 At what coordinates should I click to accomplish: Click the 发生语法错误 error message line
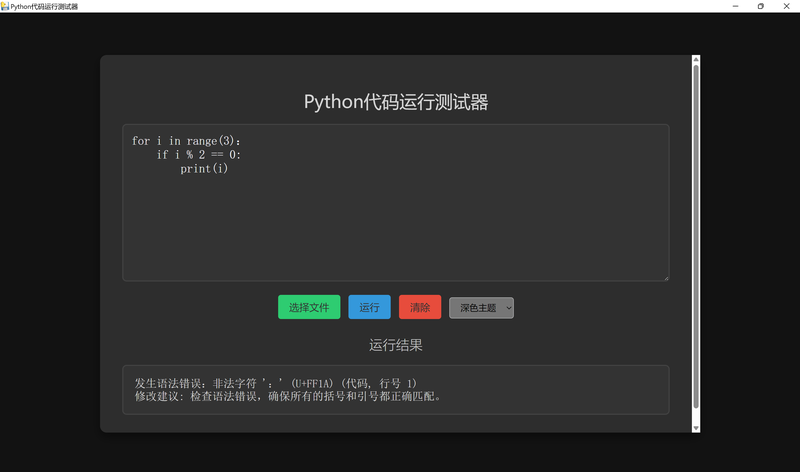(276, 383)
